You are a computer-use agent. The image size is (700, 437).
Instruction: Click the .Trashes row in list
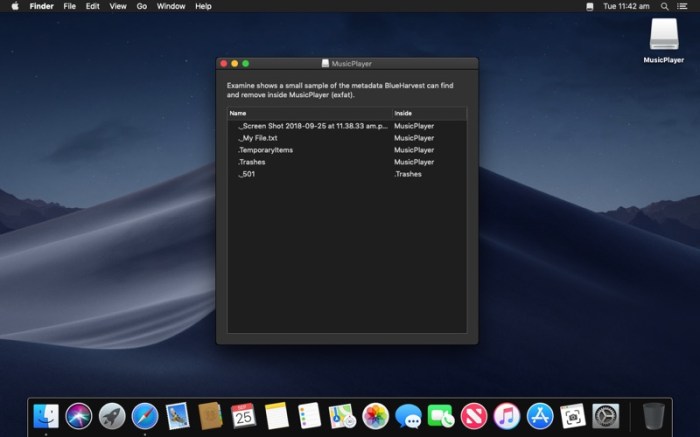pos(252,162)
